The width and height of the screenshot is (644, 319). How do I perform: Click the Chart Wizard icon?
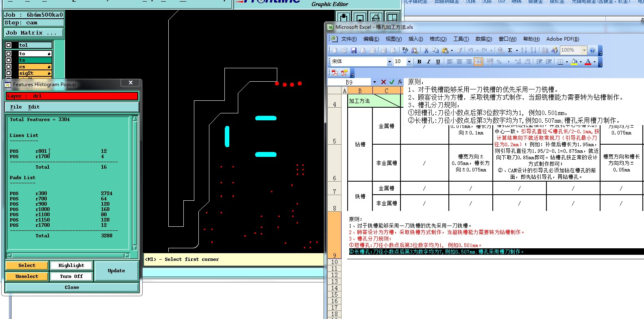pyautogui.click(x=545, y=50)
